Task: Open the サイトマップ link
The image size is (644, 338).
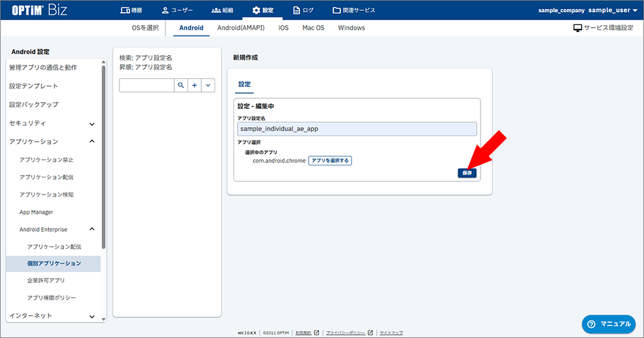Action: tap(391, 333)
